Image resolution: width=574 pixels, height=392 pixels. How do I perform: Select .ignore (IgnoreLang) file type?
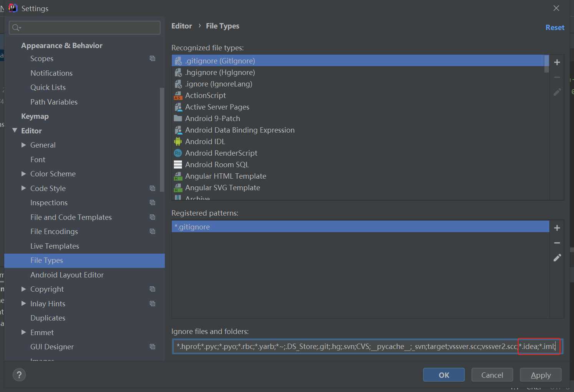click(x=358, y=84)
